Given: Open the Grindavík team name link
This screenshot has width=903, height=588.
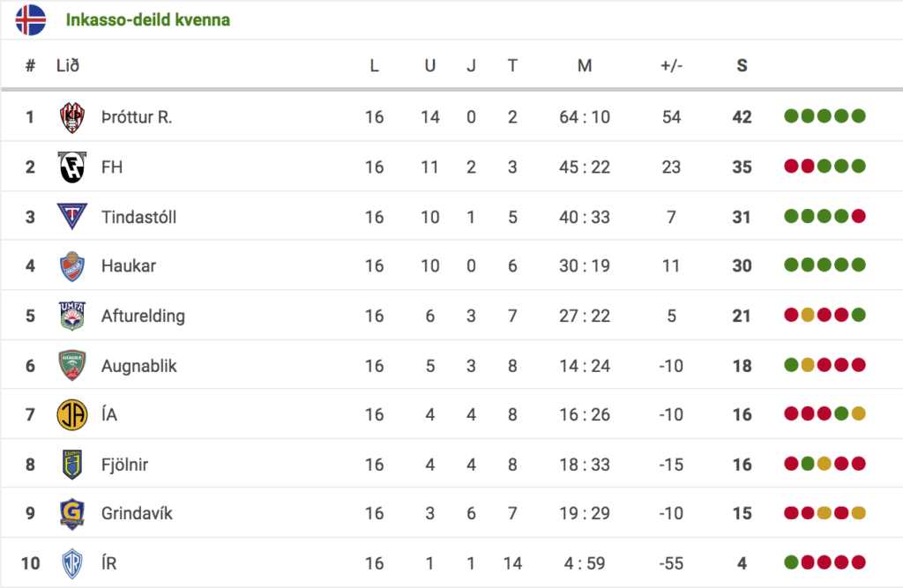Looking at the screenshot, I should click(x=137, y=513).
